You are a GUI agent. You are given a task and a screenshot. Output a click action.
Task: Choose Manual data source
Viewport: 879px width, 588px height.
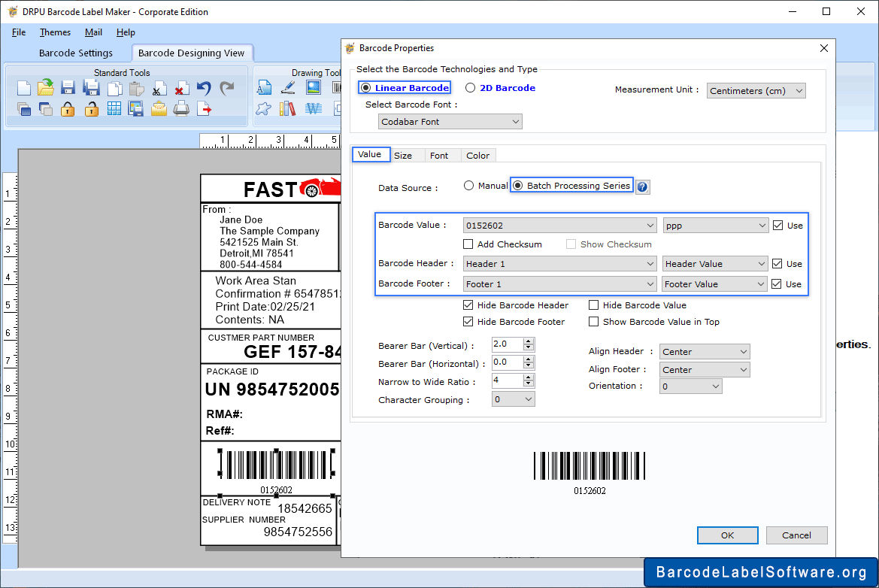468,186
